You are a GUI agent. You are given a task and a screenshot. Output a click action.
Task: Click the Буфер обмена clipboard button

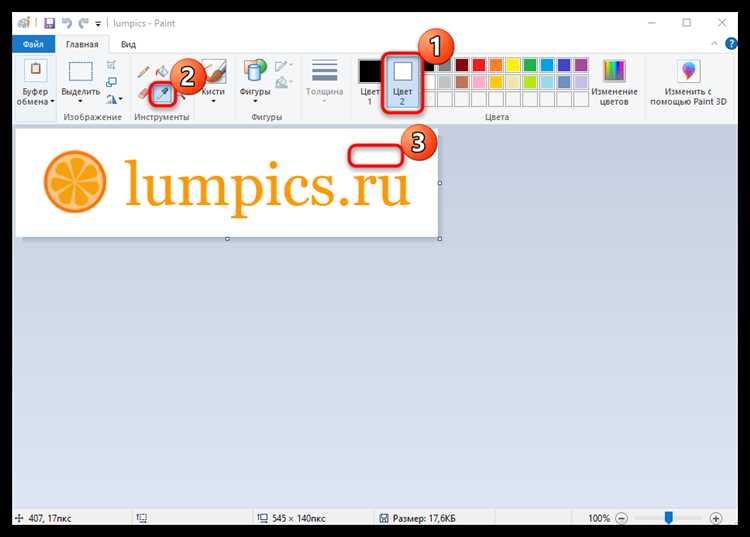(x=35, y=82)
